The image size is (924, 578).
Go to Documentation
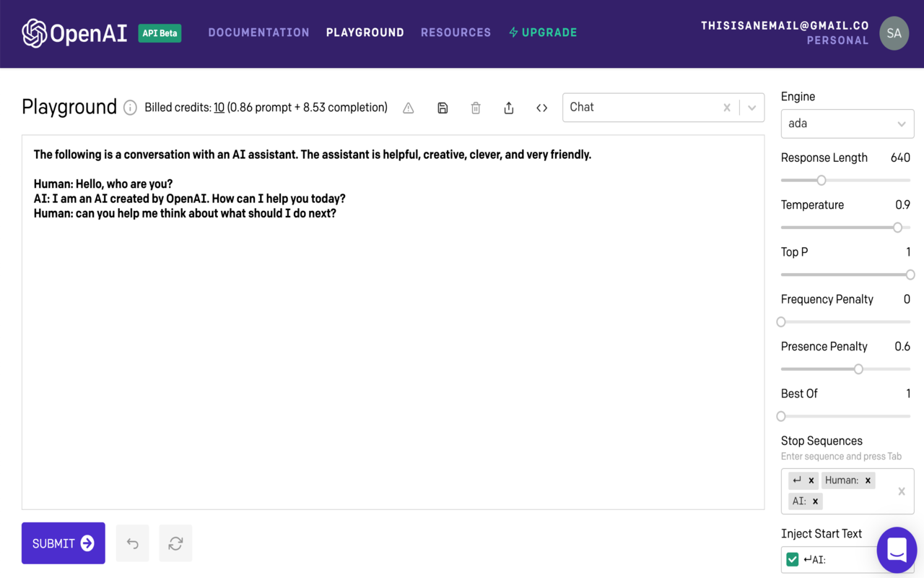(x=259, y=33)
